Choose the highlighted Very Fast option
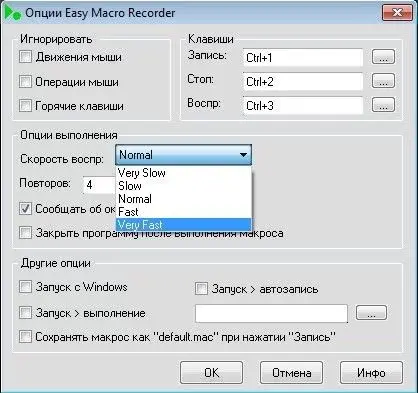The height and width of the screenshot is (393, 418). point(183,224)
